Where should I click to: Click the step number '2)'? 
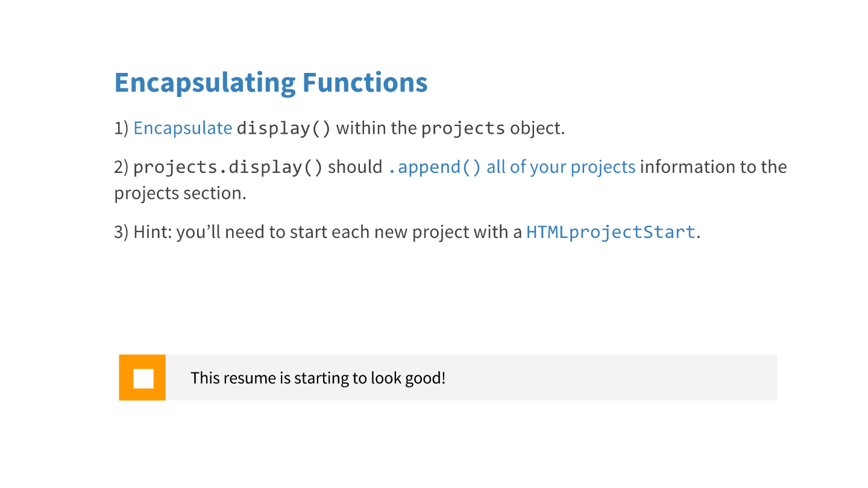click(x=121, y=167)
